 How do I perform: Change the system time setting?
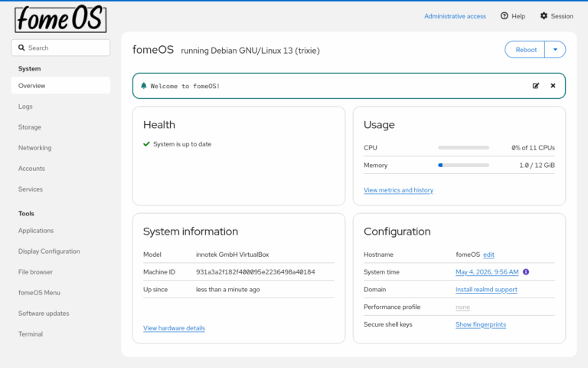click(487, 272)
